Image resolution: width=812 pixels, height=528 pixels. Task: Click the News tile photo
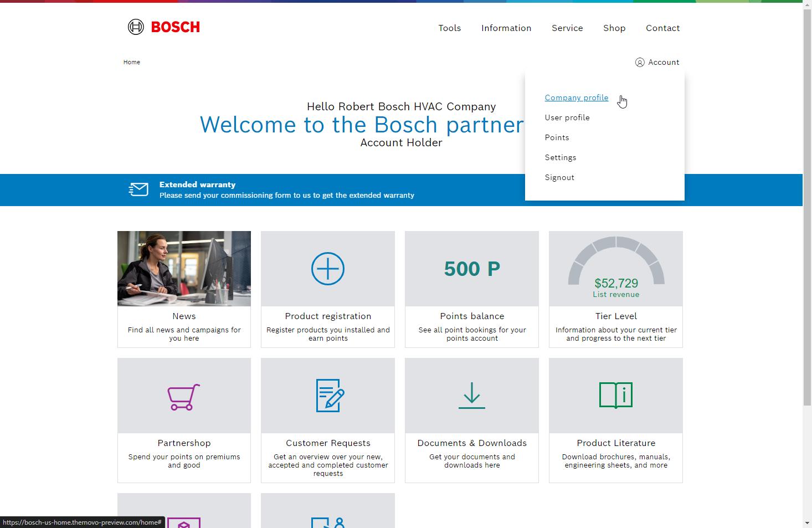click(184, 269)
